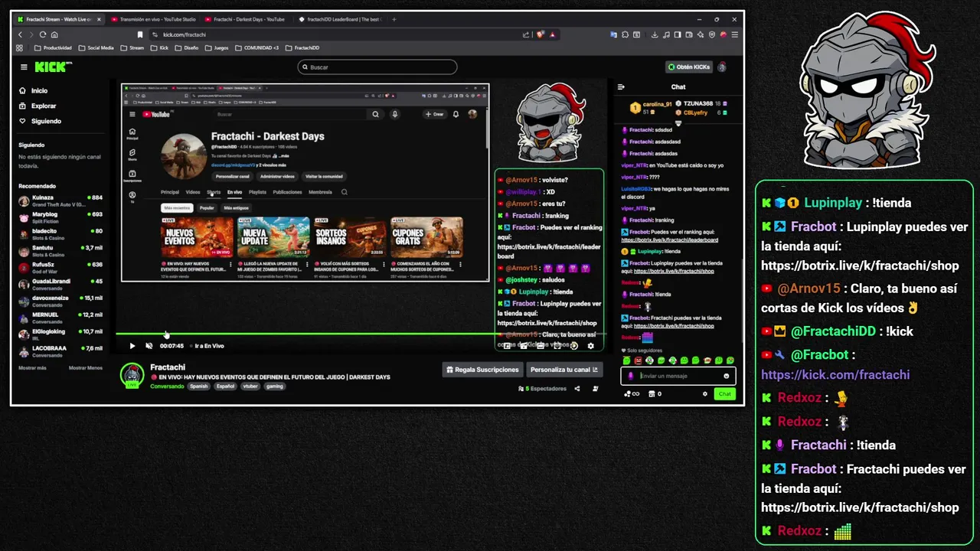Collapse recommended list with Mostrar Menos

pos(85,368)
